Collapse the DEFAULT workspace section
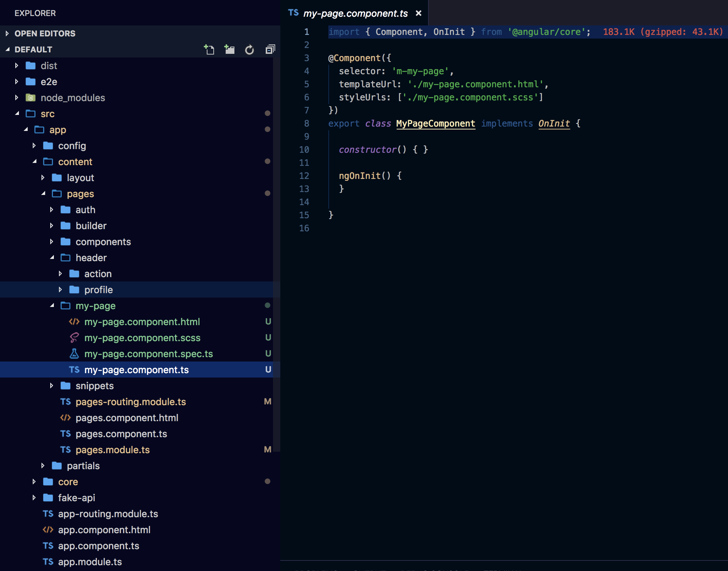Image resolution: width=728 pixels, height=571 pixels. click(x=7, y=49)
